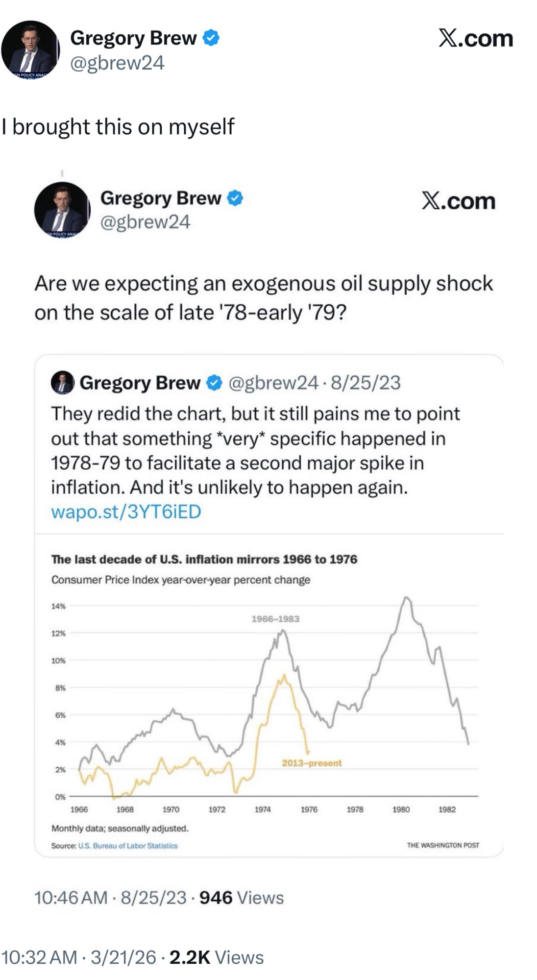Click the top @gbrew24 handle
This screenshot has width=537, height=980.
(x=117, y=63)
